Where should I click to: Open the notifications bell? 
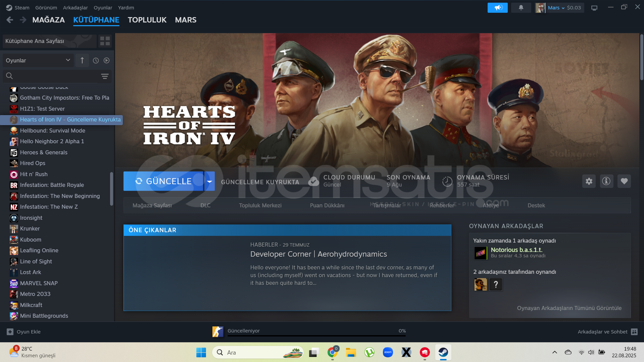(x=521, y=8)
